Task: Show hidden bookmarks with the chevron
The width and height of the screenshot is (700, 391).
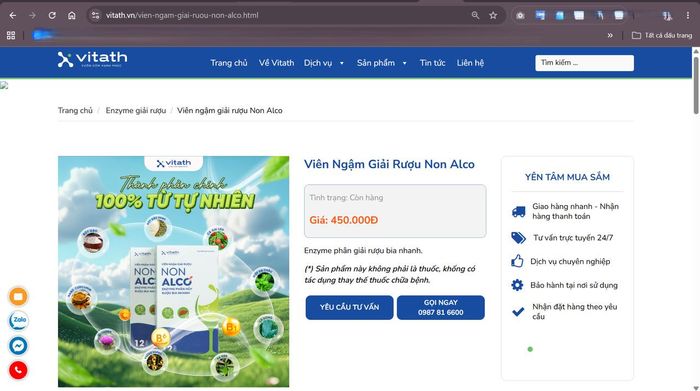Action: point(610,35)
